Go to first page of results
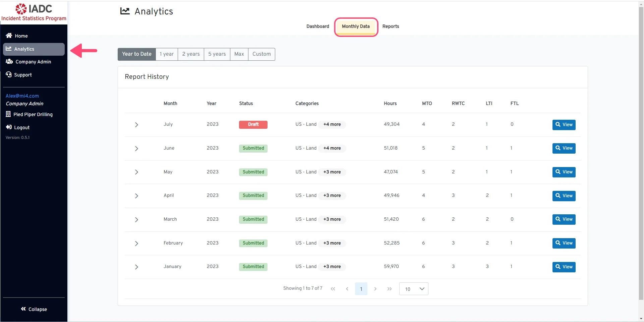The height and width of the screenshot is (322, 644). coord(333,289)
